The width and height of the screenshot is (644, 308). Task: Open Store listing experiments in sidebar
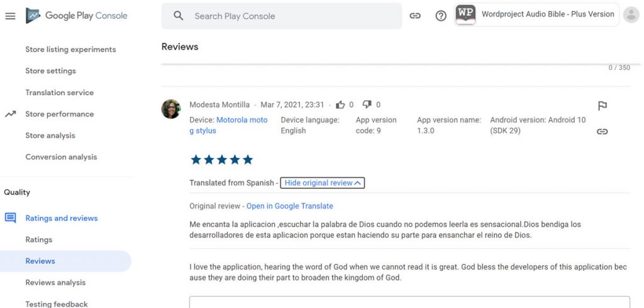(70, 49)
